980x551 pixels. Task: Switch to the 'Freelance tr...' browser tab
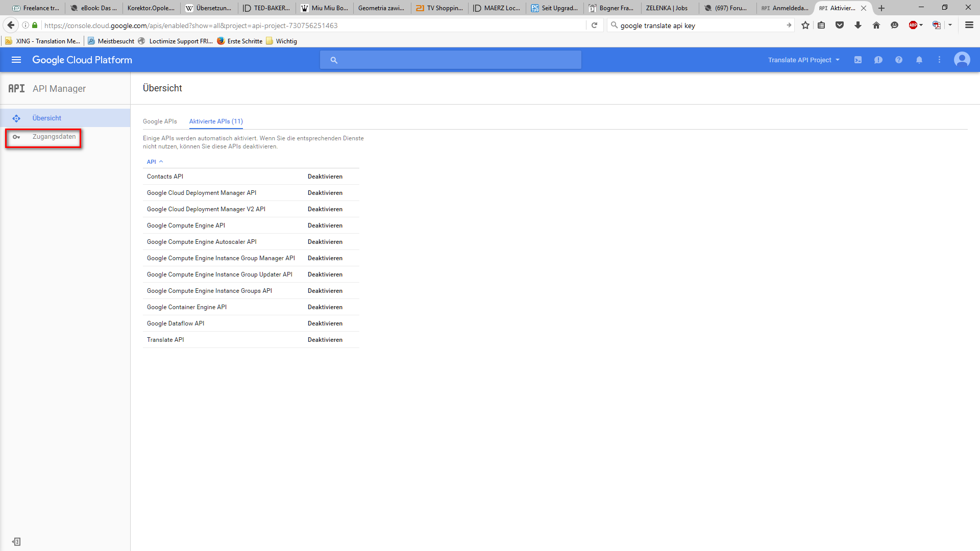pos(37,8)
